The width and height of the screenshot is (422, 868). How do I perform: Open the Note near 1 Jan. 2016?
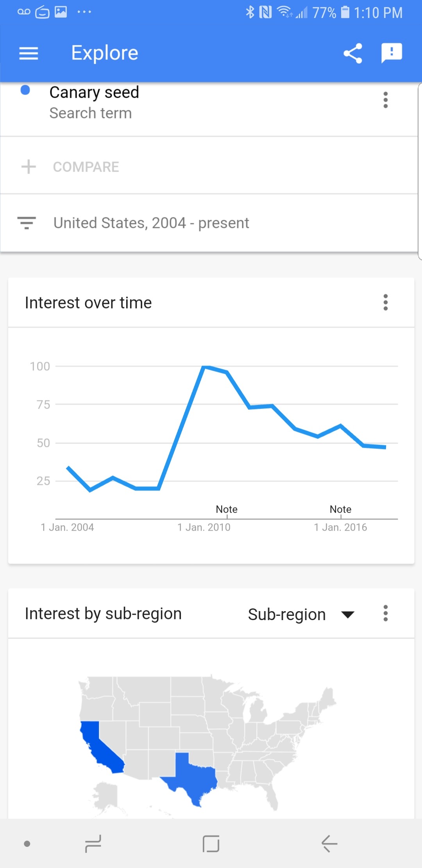point(340,509)
